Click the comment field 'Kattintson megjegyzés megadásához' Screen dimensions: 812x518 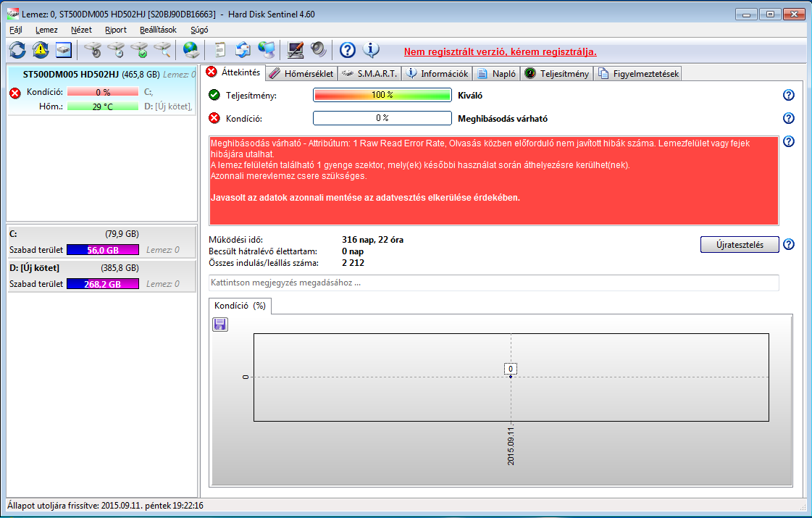[493, 283]
